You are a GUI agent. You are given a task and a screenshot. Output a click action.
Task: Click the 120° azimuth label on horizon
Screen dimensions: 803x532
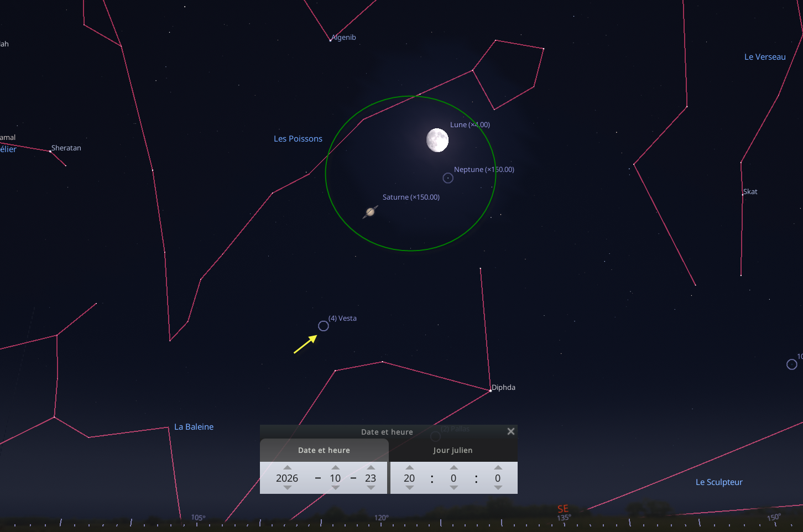(x=382, y=518)
